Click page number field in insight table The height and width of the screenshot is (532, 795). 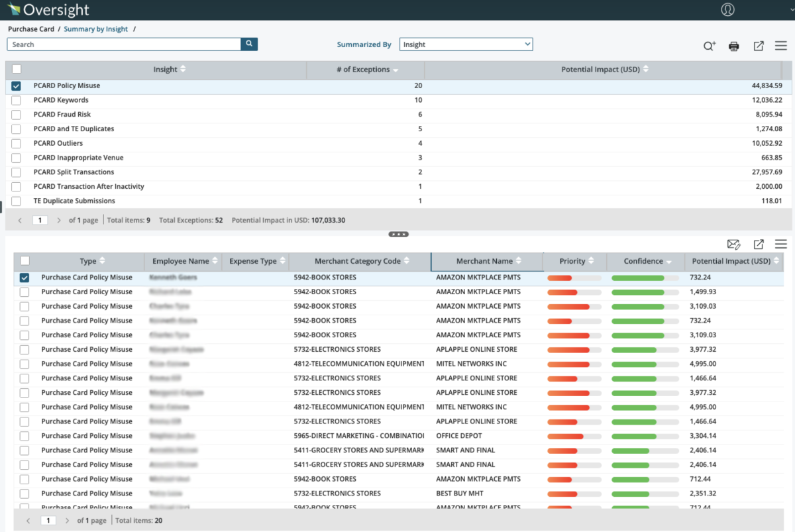click(40, 220)
